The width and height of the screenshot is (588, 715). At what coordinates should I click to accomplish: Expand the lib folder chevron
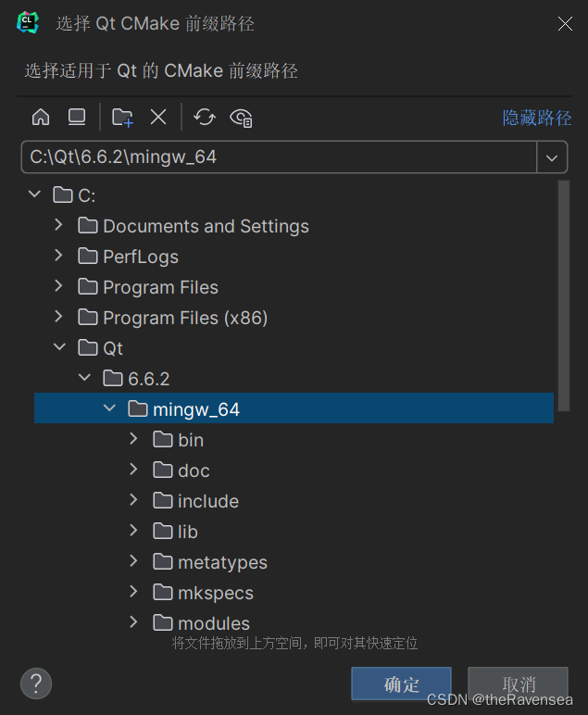[x=133, y=531]
